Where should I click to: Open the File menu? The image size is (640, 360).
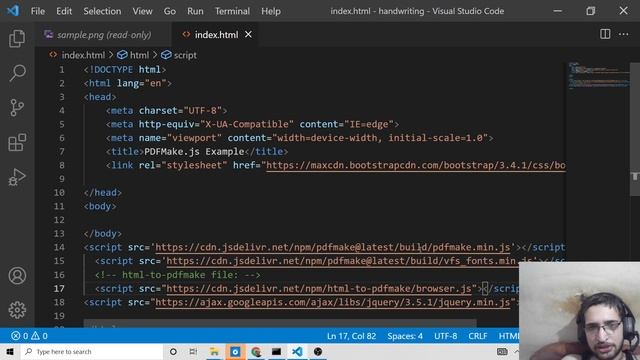coord(38,11)
